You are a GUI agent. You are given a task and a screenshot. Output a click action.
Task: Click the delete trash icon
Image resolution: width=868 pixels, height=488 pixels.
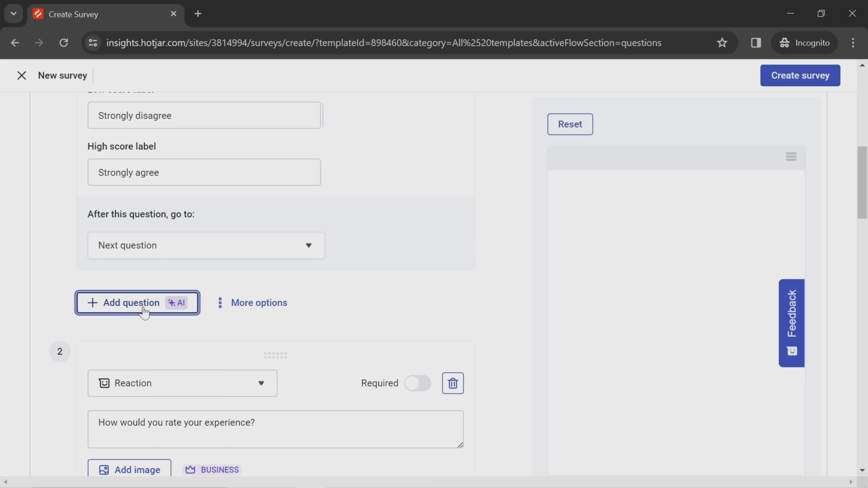(453, 382)
